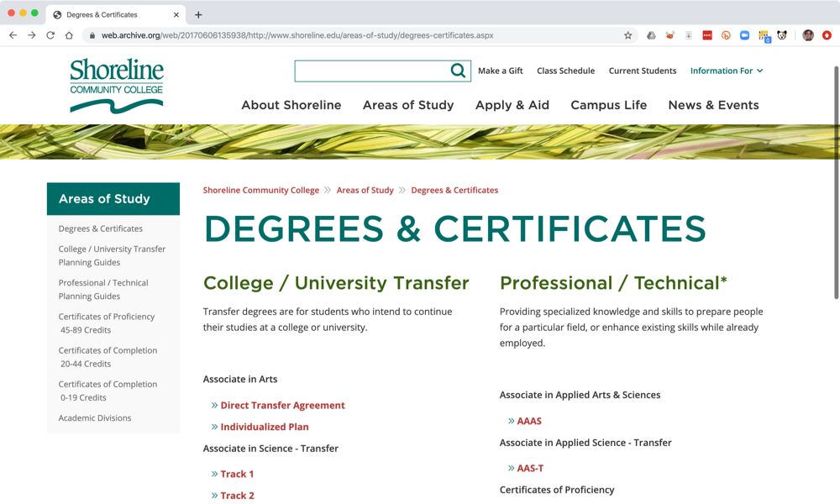Open the red LastPass extension icon

pos(707,35)
